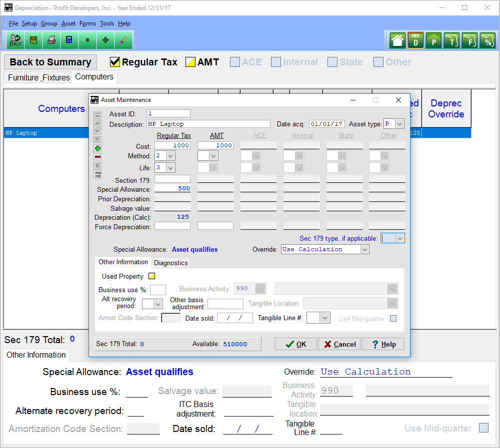Click the white house Home icon
This screenshot has height=448, width=500.
pyautogui.click(x=397, y=40)
